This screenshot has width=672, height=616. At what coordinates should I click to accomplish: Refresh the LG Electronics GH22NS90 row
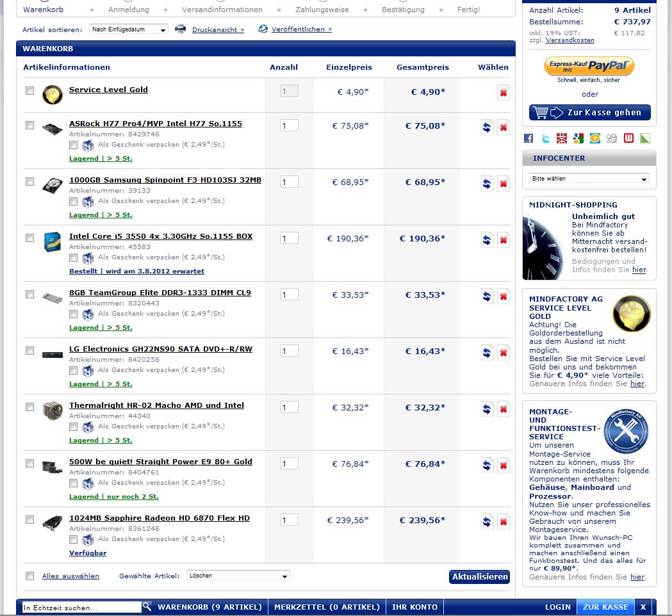click(x=487, y=353)
